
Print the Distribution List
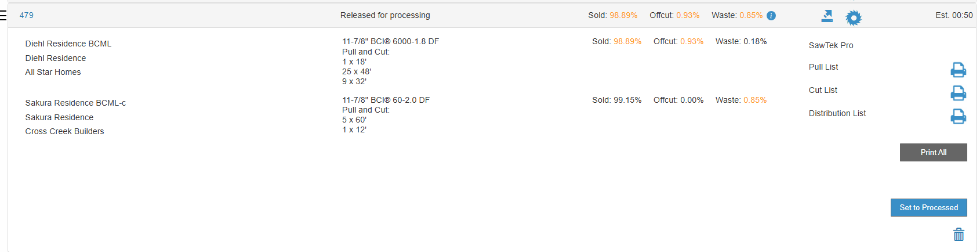[958, 117]
